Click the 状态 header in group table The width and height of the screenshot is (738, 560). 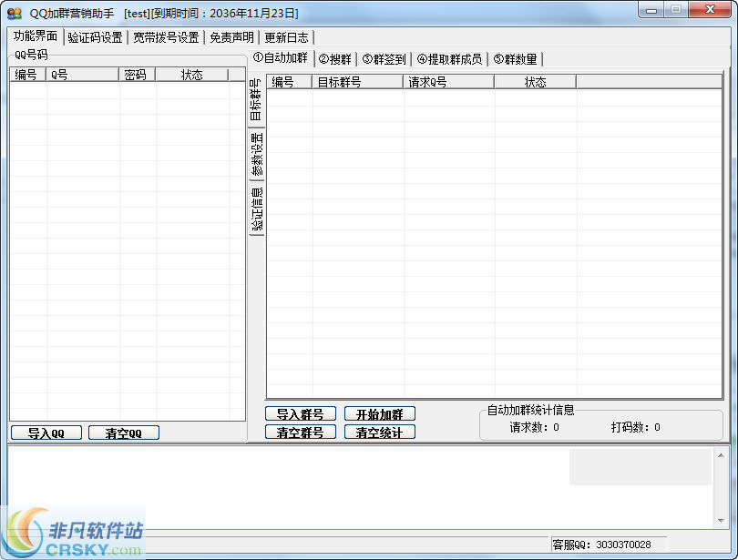tap(535, 82)
